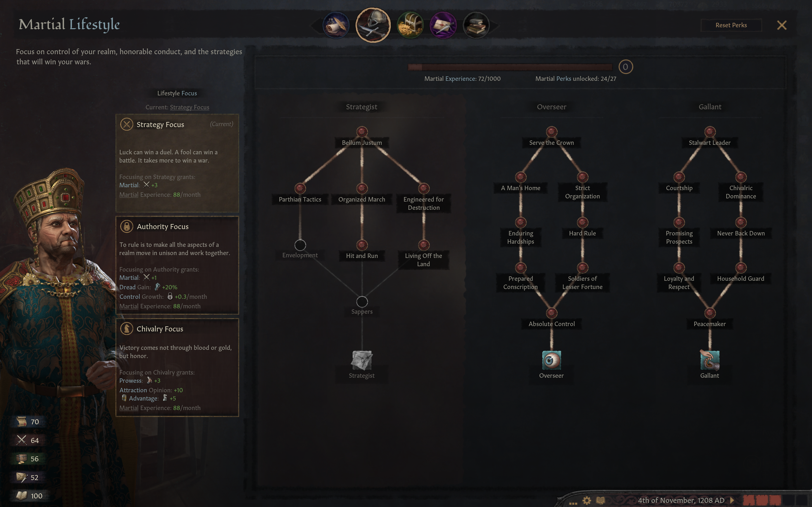Resume game with the play arrow

732,500
